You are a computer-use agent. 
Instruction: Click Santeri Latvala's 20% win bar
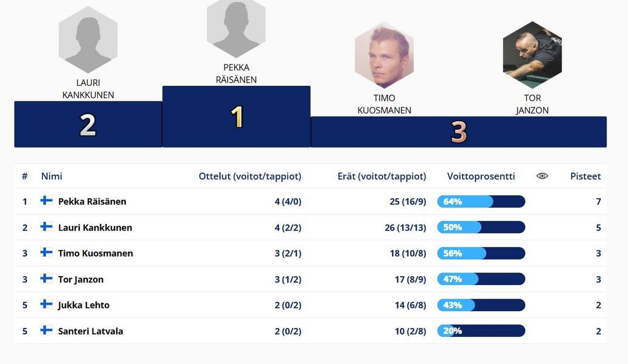pos(481,331)
